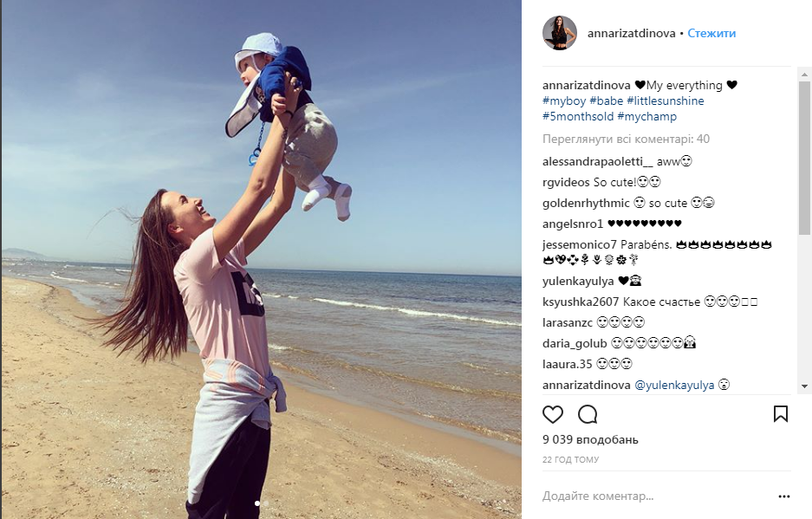Image resolution: width=812 pixels, height=519 pixels.
Task: View the 9 039 likes list
Action: 590,440
